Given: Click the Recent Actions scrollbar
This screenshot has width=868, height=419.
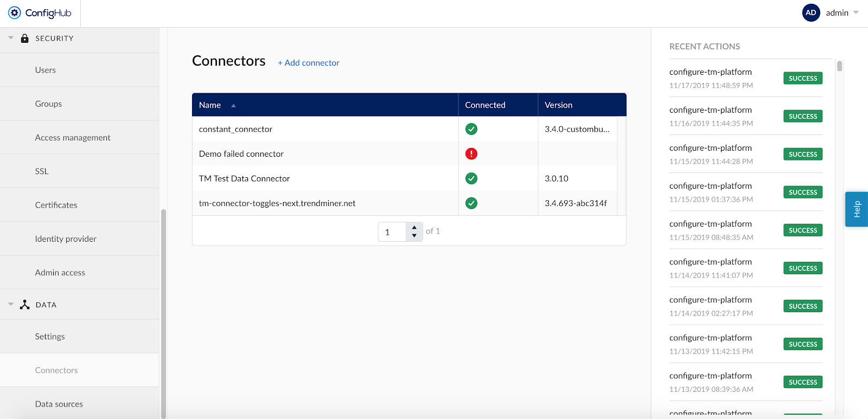Looking at the screenshot, I should (839, 67).
